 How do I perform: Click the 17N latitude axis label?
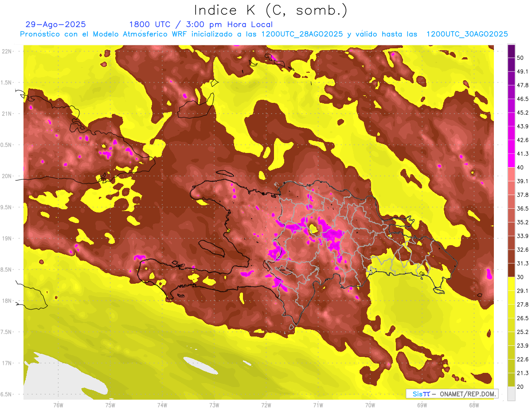[x=8, y=363]
